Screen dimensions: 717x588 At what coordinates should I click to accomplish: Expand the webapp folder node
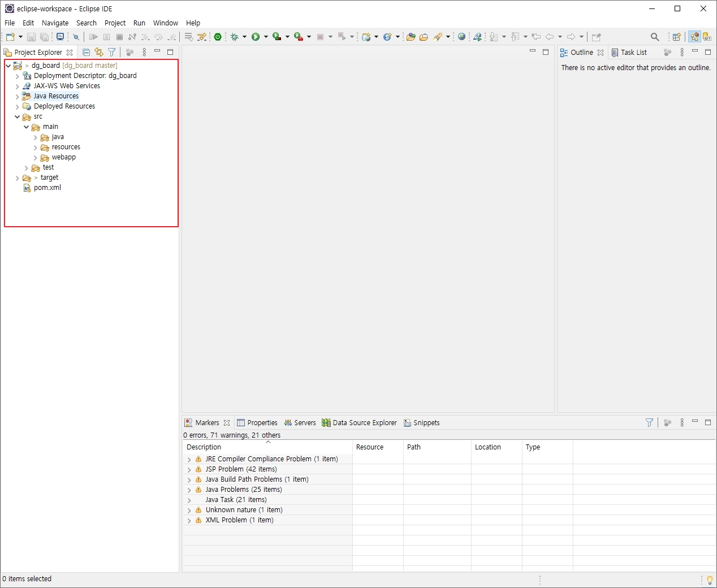tap(36, 157)
